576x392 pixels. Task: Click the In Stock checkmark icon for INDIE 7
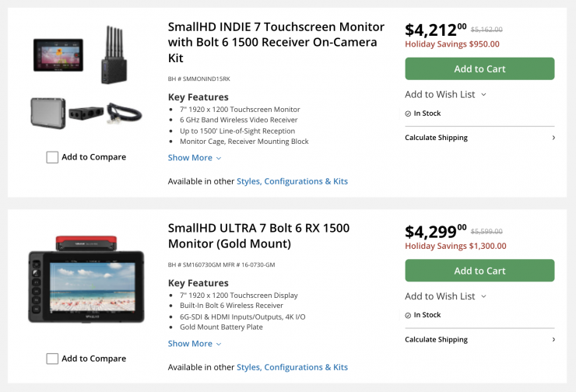(x=408, y=114)
